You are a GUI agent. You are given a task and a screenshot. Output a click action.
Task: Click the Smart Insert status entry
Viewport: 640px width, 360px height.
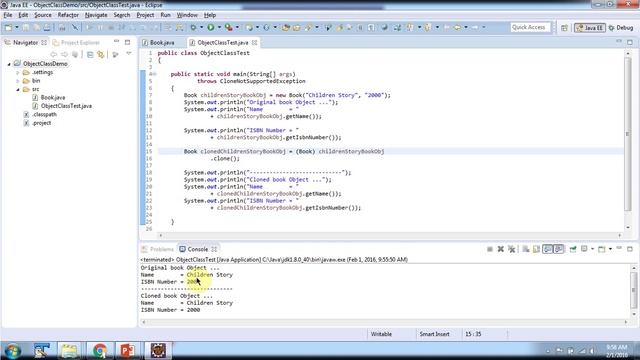[x=434, y=334]
